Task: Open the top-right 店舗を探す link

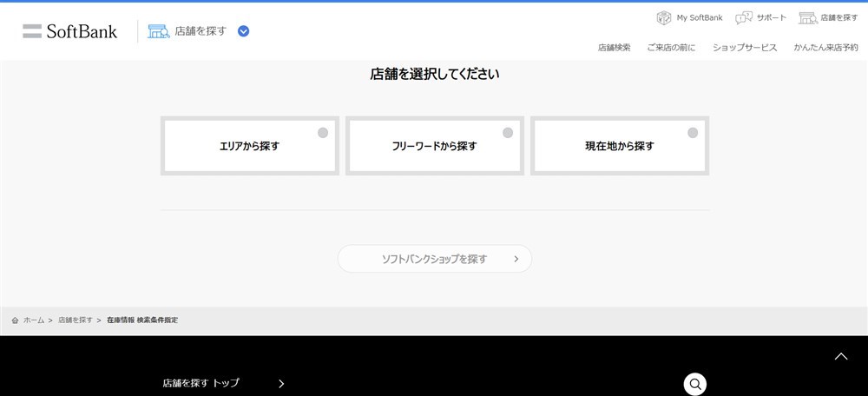Action: point(839,17)
